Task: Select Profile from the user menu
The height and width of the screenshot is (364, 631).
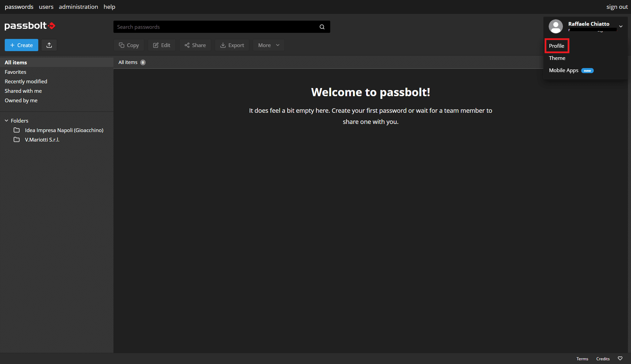Action: (x=556, y=46)
